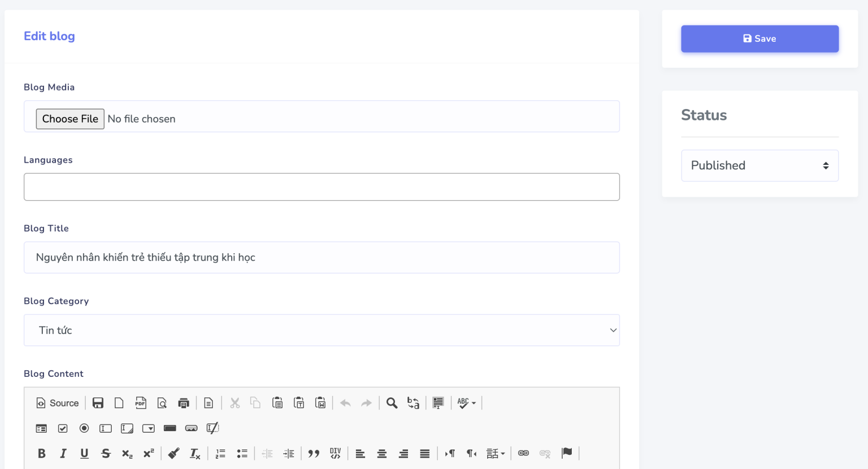
Task: Click into the Languages input field
Action: [x=321, y=187]
